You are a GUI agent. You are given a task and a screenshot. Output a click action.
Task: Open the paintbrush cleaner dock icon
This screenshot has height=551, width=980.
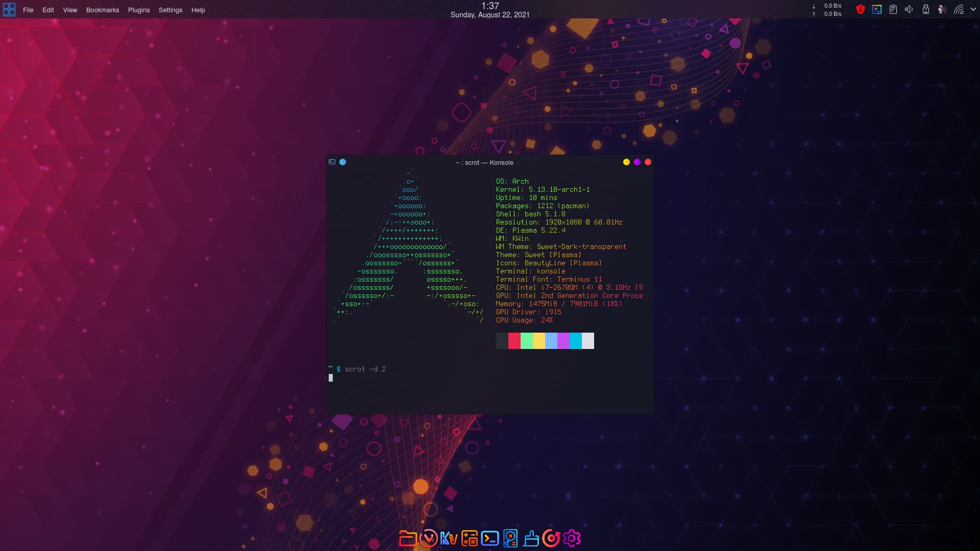[531, 538]
